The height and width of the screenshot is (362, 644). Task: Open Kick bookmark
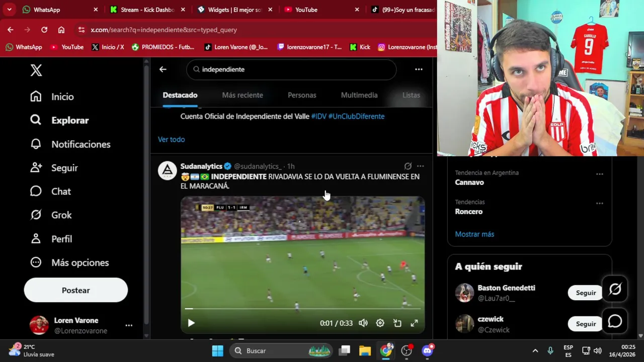point(360,47)
